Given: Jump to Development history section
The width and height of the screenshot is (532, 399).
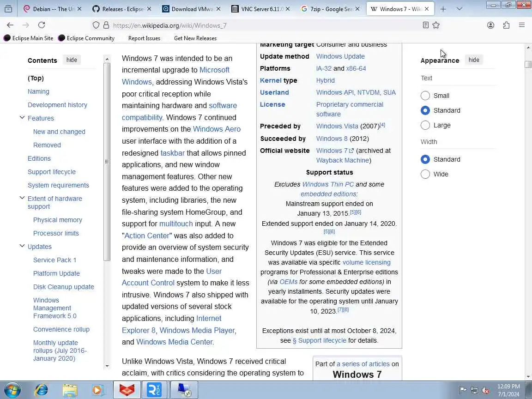Looking at the screenshot, I should pyautogui.click(x=57, y=105).
